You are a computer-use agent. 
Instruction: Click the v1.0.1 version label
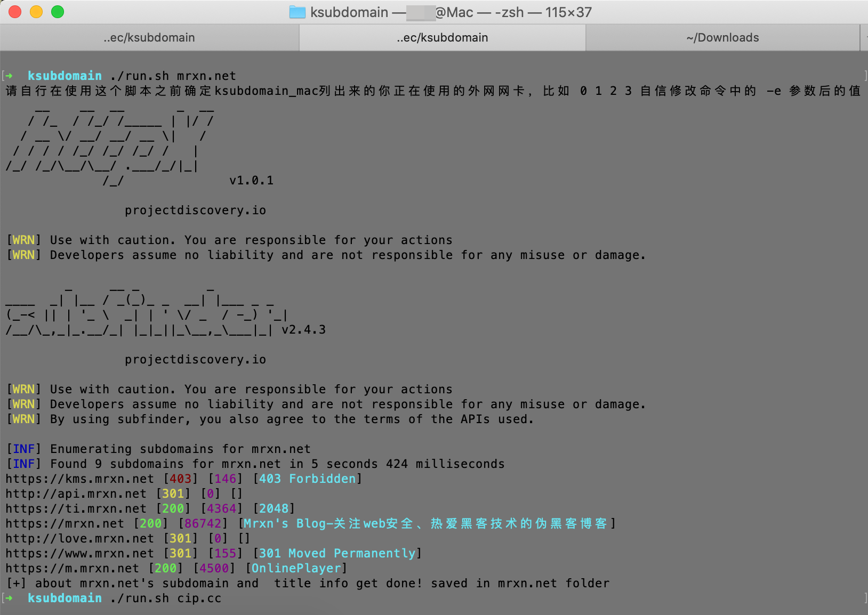pos(251,181)
